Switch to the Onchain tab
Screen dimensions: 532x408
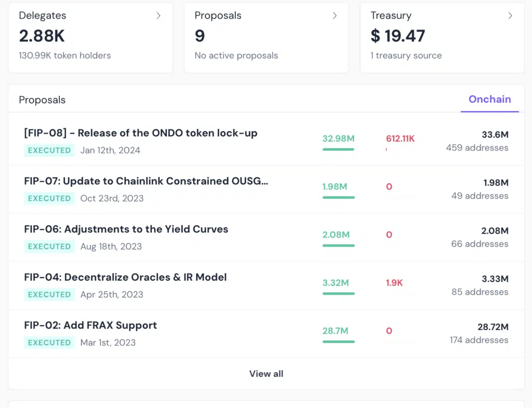coord(489,99)
